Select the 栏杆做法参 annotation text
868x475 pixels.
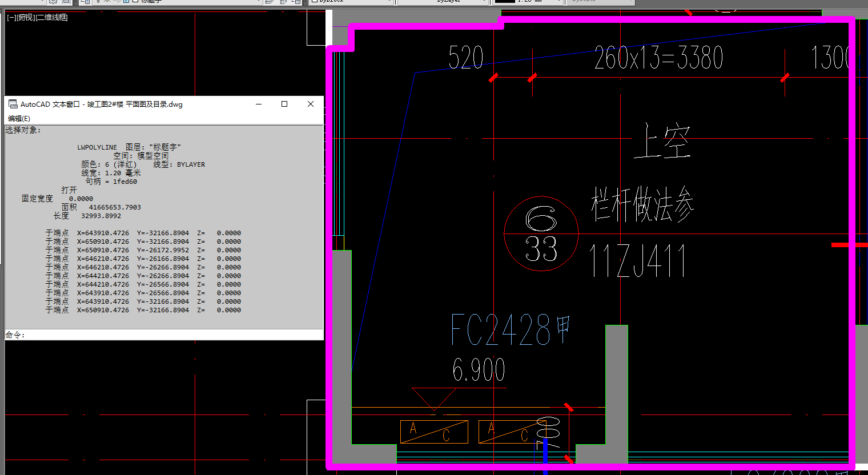pyautogui.click(x=642, y=204)
